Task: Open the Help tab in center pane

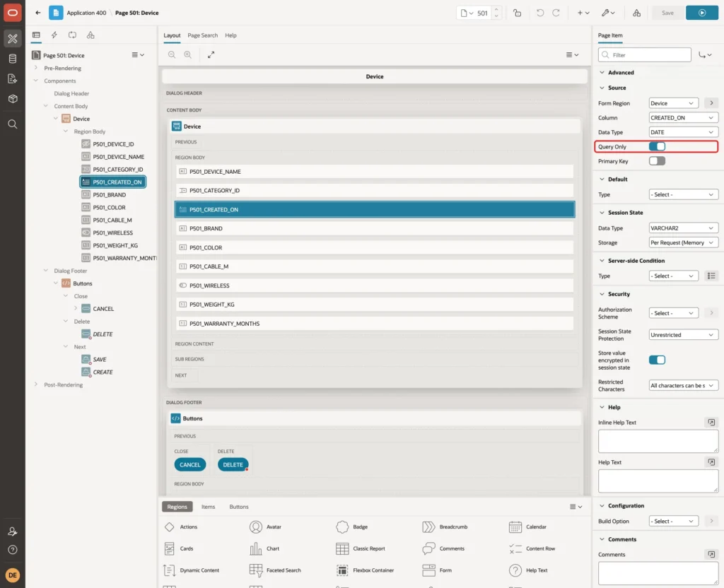Action: click(x=230, y=35)
